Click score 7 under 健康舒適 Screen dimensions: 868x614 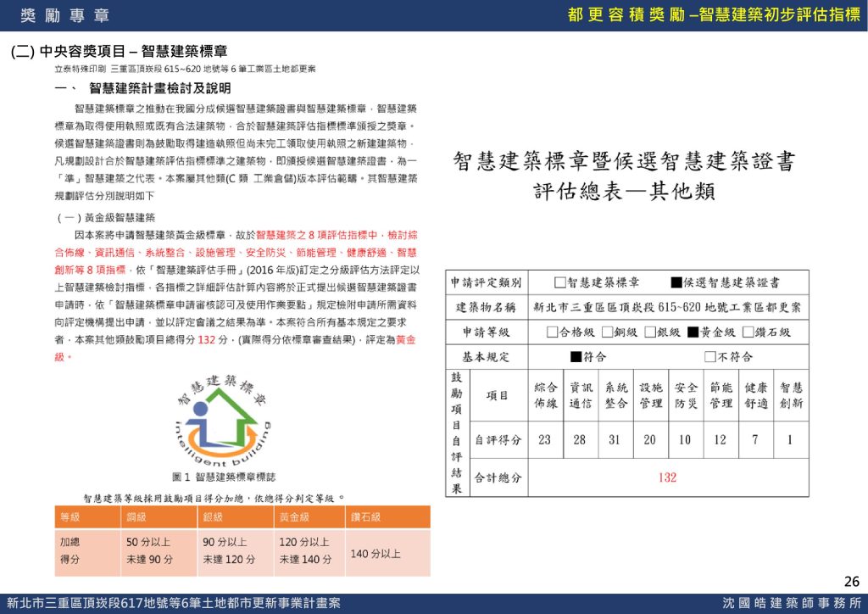pos(755,439)
